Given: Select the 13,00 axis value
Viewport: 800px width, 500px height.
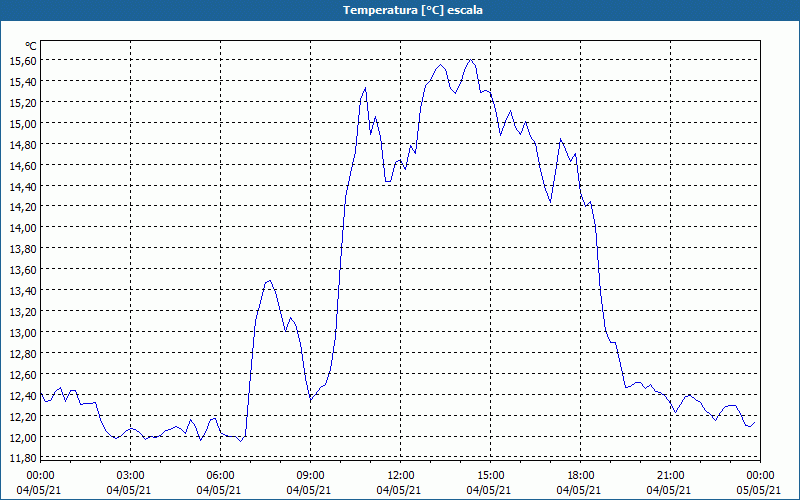Looking at the screenshot, I should [23, 332].
